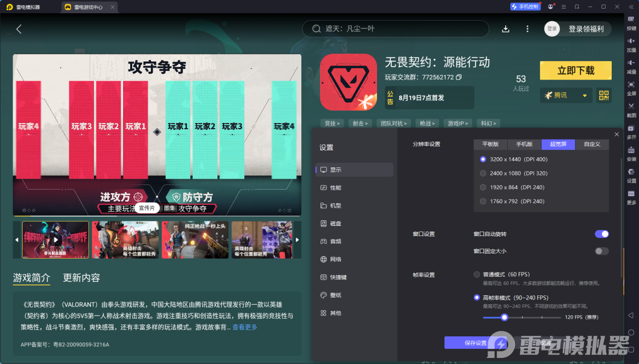
Task: Copy the player group number icon
Action: (x=459, y=77)
